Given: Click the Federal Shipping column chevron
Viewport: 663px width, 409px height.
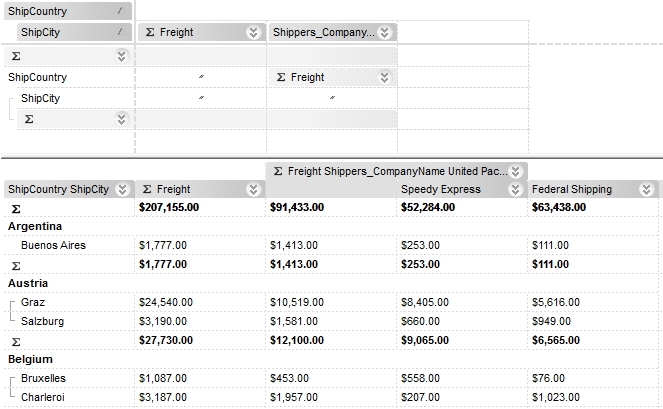Looking at the screenshot, I should click(646, 189).
